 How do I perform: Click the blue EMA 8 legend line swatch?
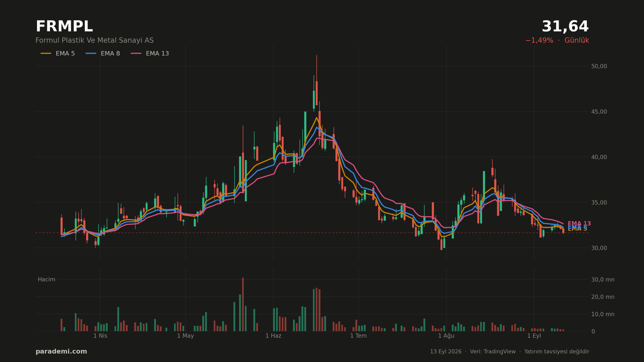coord(91,53)
